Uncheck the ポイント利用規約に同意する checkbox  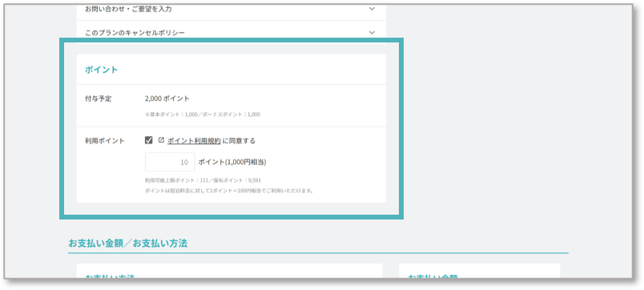pos(149,140)
